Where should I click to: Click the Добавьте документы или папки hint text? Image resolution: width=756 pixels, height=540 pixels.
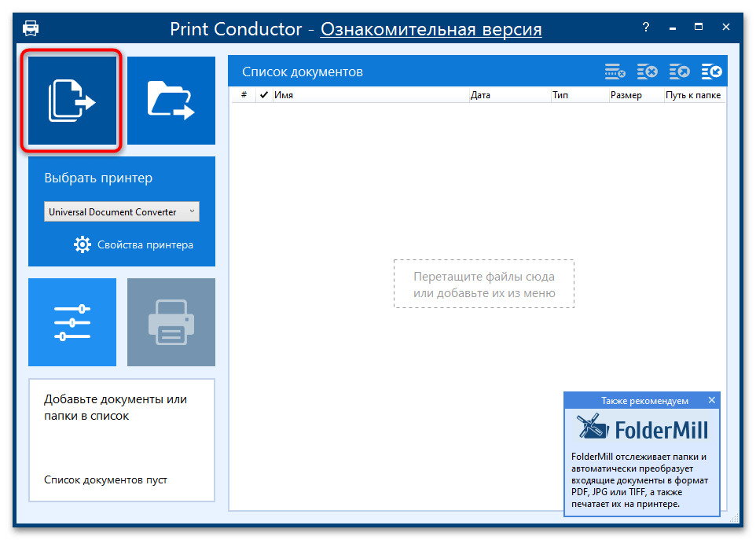click(116, 407)
